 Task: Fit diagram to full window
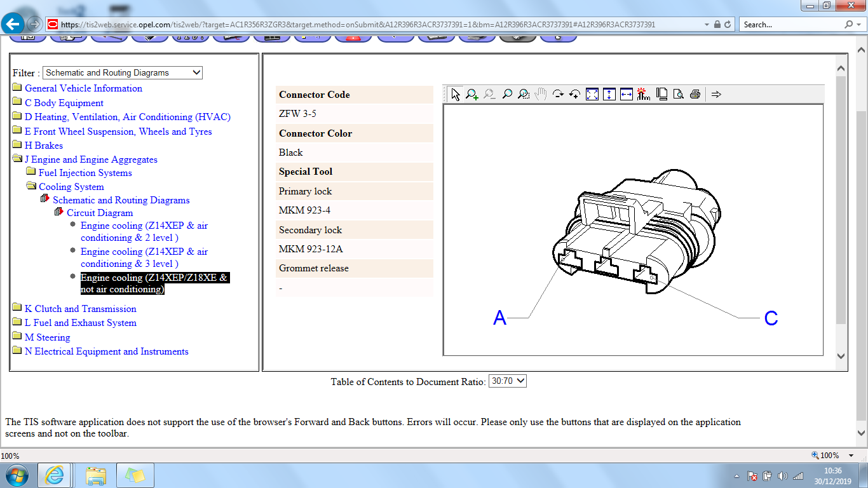(592, 94)
